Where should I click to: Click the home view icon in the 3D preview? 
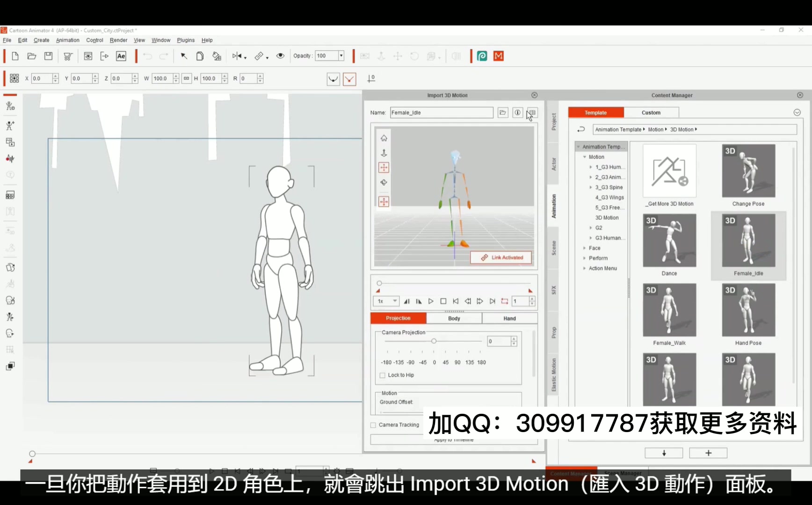coord(384,138)
